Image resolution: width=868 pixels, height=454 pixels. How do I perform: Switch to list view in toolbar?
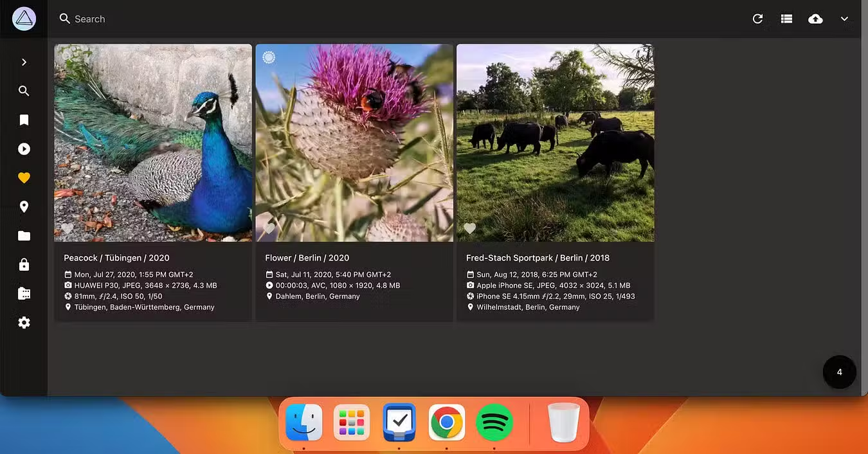[786, 19]
